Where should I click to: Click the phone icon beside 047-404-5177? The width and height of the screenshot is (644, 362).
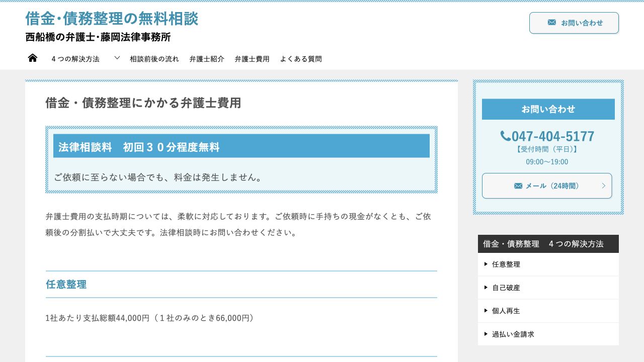pos(505,136)
